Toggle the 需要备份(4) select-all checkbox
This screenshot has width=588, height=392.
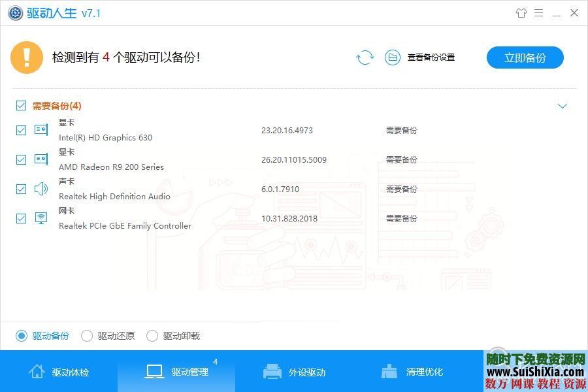[21, 105]
